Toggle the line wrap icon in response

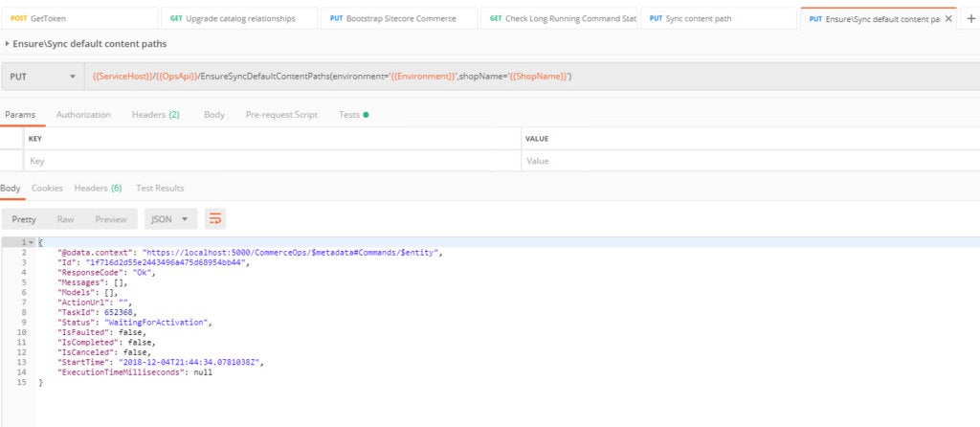[x=215, y=219]
